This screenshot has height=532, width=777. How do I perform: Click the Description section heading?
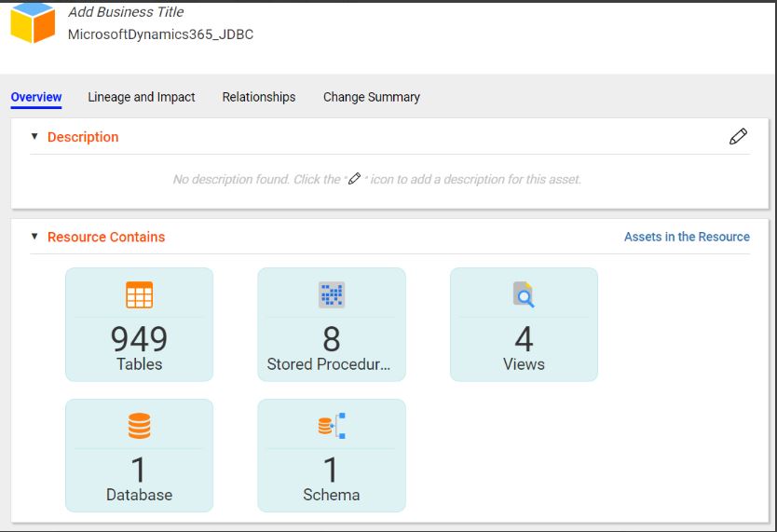pos(83,137)
